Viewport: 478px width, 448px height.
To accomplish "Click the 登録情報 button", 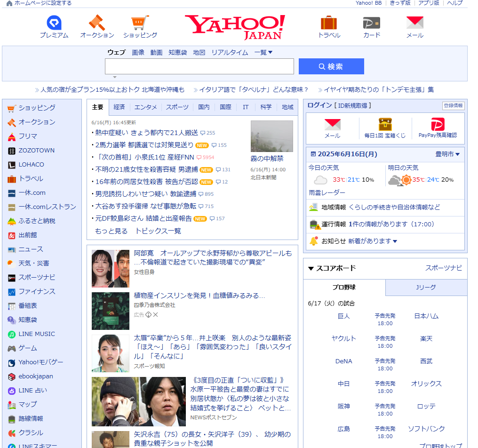I will click(454, 105).
